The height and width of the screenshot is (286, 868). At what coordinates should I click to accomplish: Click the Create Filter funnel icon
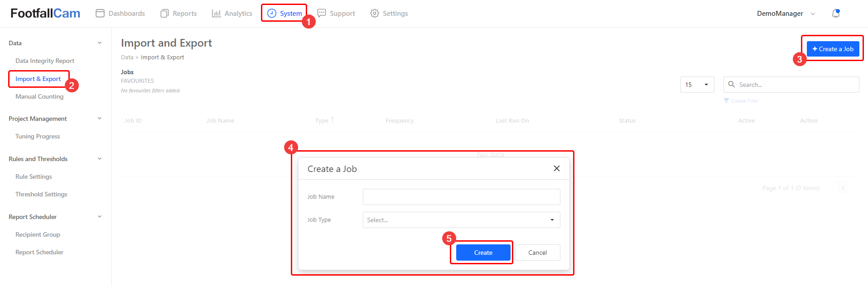pyautogui.click(x=726, y=101)
